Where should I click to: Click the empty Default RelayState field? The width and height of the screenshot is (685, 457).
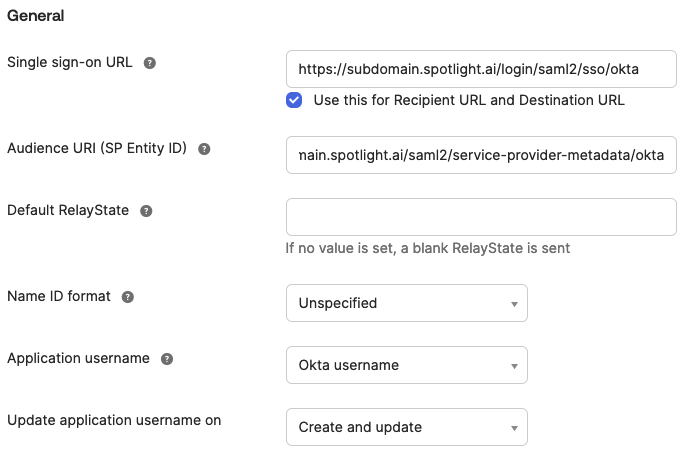click(481, 217)
